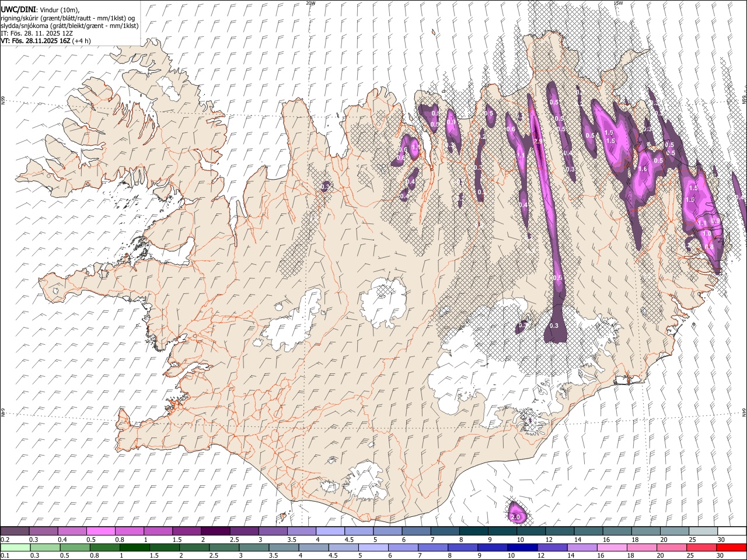The width and height of the screenshot is (747, 560).
Task: Click the snow legend swatch labeled 0.2
Action: point(15,531)
